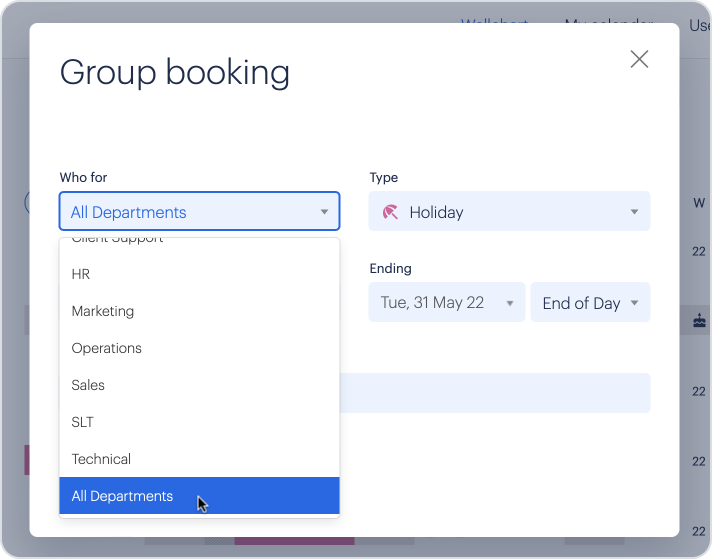Image resolution: width=712 pixels, height=559 pixels.
Task: Open the Ending date picker Tue, 31 May 22
Action: (446, 303)
